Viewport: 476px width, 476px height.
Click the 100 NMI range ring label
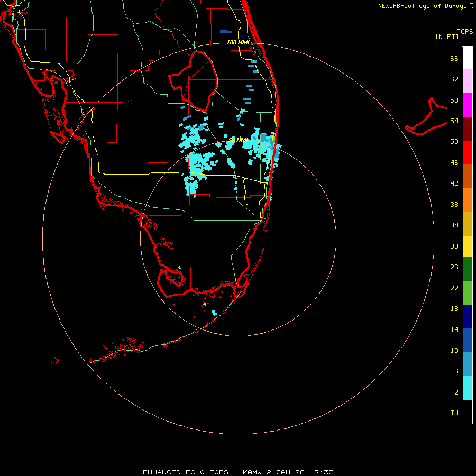click(238, 42)
